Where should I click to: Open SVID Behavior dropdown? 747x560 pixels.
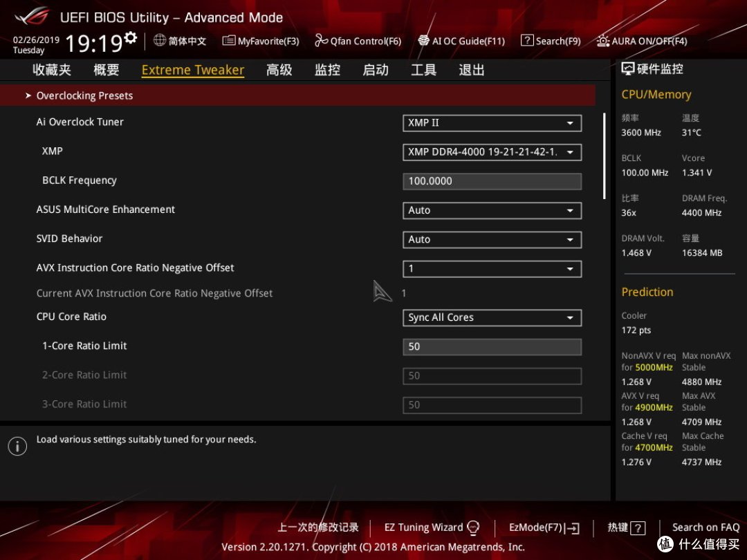click(x=492, y=239)
